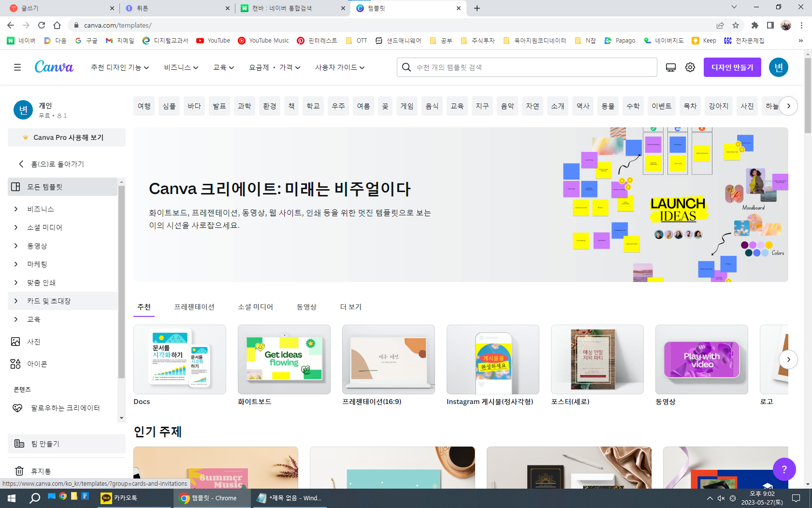Expand 요금제 · 가격 dropdown

point(275,67)
